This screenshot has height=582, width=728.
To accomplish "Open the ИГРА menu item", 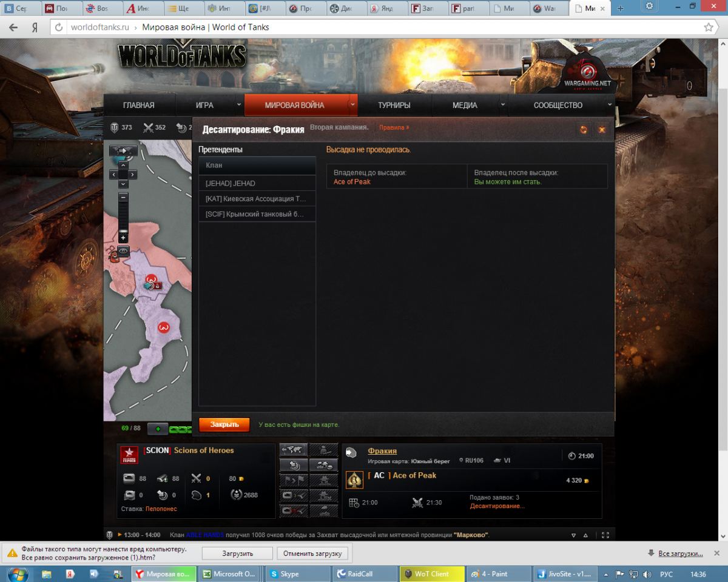I will click(204, 105).
